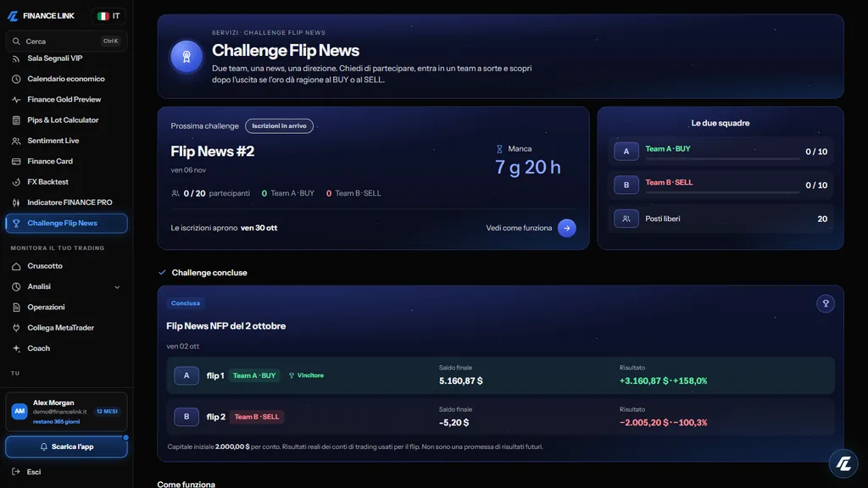Go to Calendario economico
Image resolution: width=868 pixels, height=488 pixels.
66,79
